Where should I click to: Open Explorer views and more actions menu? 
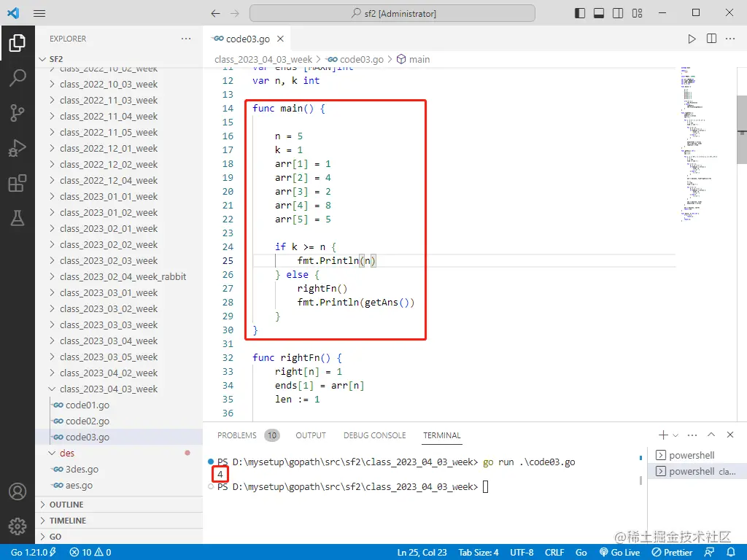[x=186, y=39]
